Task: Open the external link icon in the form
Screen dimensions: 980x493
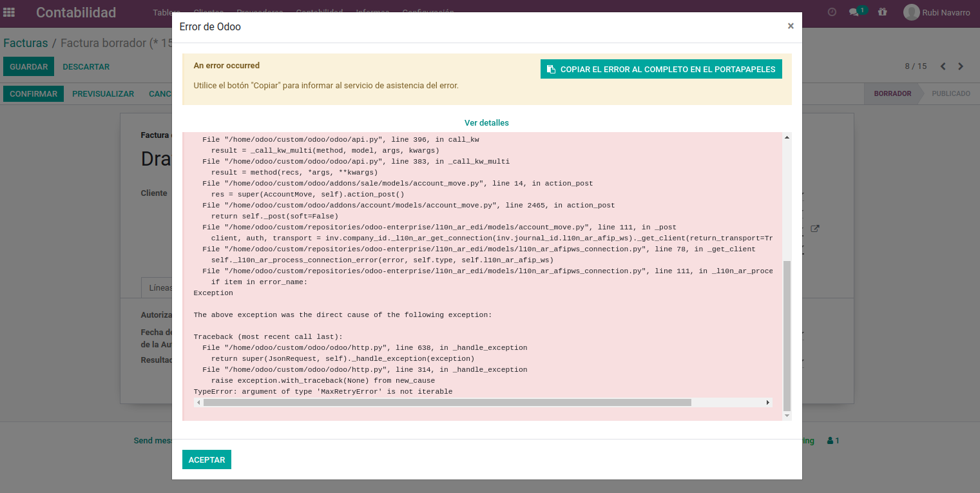Action: pos(814,229)
